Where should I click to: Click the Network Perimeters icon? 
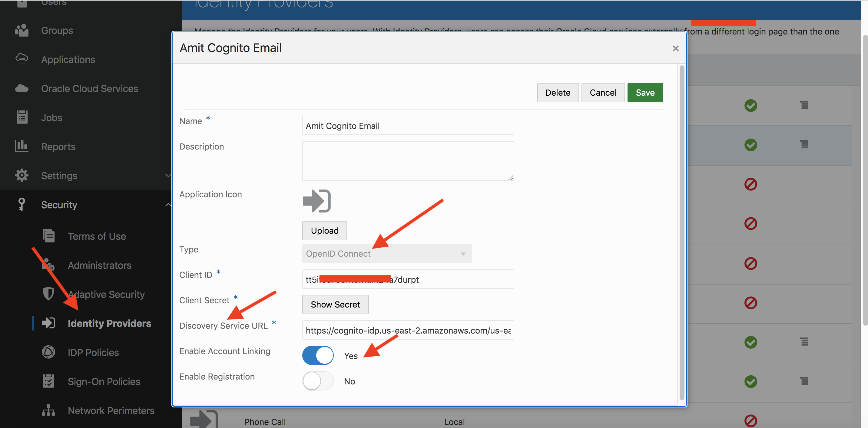coord(48,410)
